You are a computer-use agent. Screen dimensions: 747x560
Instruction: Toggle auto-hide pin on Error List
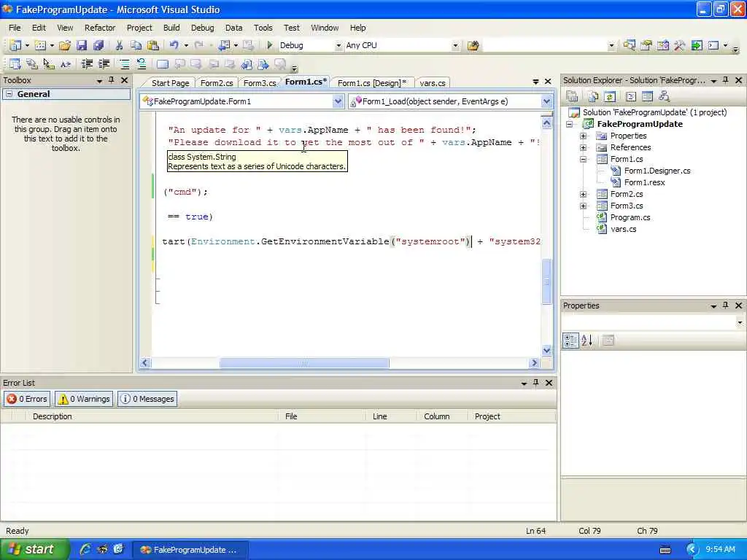[x=536, y=382]
